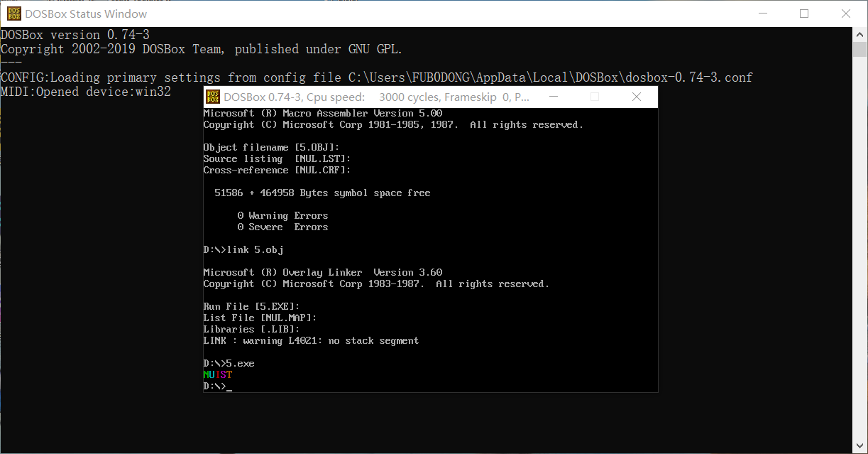Click the final 'D:\>' prompt with cursor
The image size is (868, 454).
pos(218,387)
